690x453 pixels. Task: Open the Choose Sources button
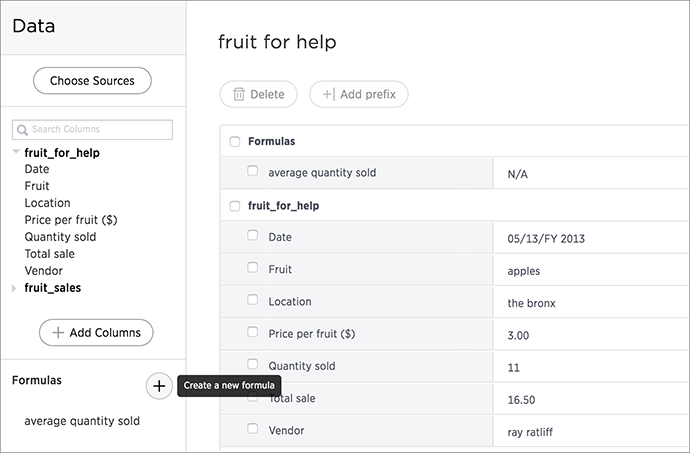click(92, 81)
